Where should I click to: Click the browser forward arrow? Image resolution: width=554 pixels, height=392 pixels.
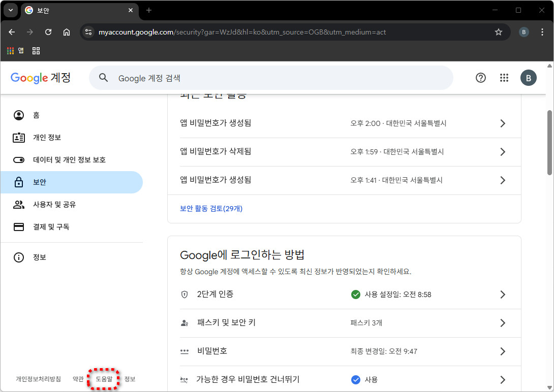point(30,32)
